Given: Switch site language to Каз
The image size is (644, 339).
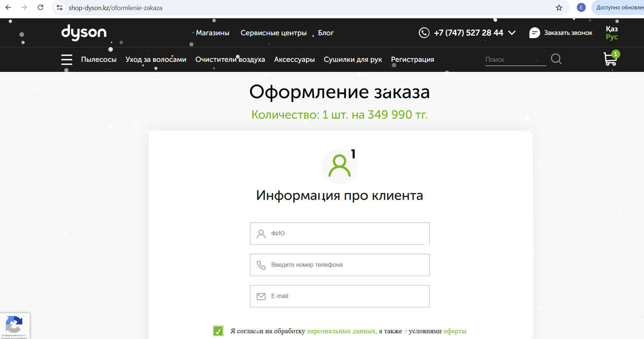Looking at the screenshot, I should click(612, 29).
